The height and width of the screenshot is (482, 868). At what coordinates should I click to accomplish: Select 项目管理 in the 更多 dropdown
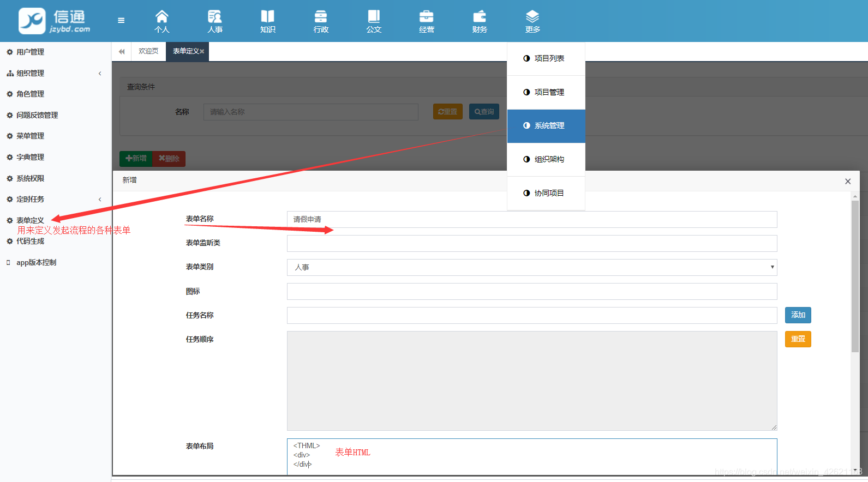pyautogui.click(x=546, y=92)
